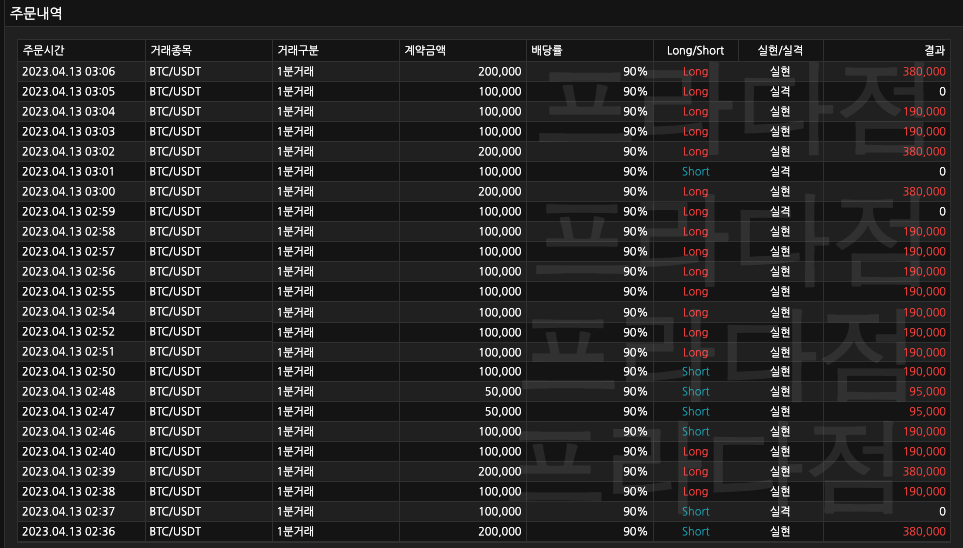Click BTC/USDT in the 02:54 row
This screenshot has width=963, height=548.
click(x=175, y=312)
